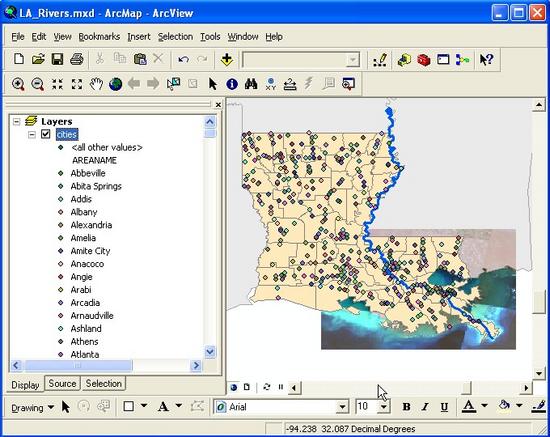
Task: Click the Full Extent globe icon
Action: 115,84
